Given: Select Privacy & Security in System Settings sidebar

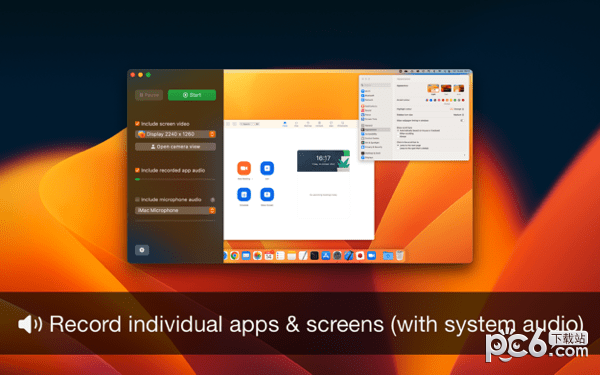Looking at the screenshot, I should coord(371,147).
